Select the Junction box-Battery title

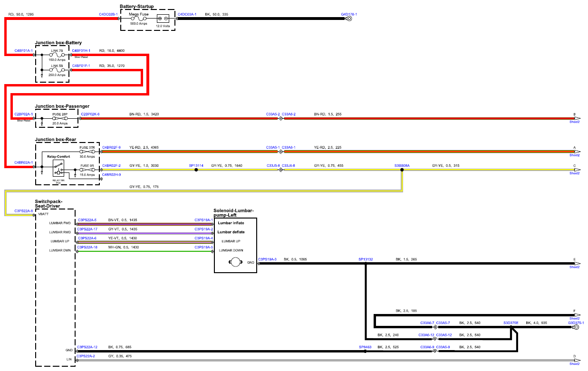[58, 43]
